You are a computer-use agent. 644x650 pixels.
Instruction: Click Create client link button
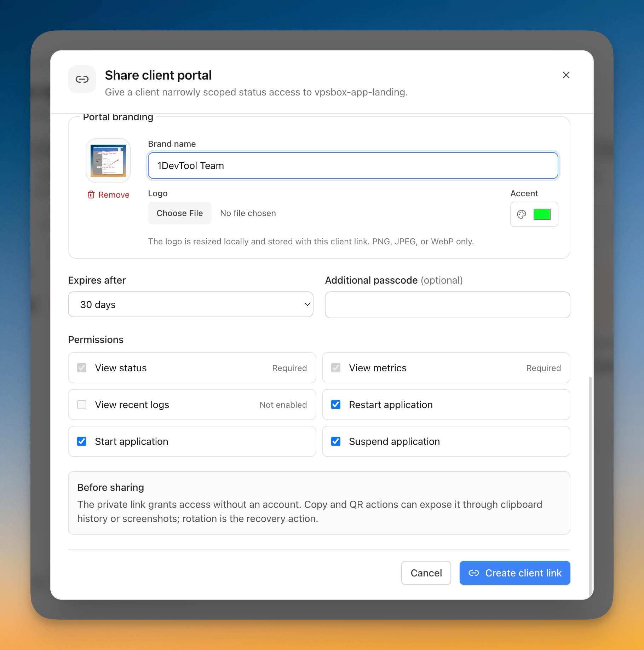pos(514,573)
